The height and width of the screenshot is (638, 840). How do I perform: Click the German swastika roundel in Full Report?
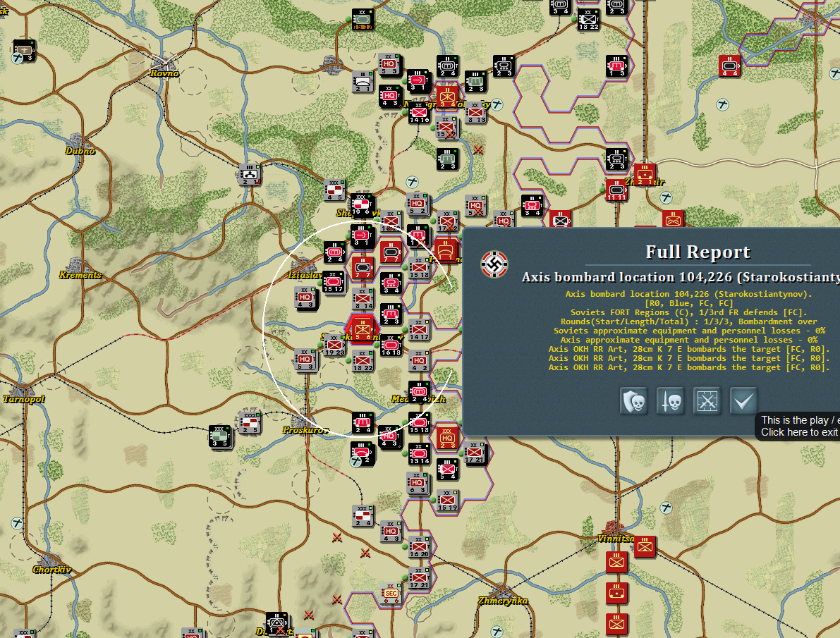(494, 264)
